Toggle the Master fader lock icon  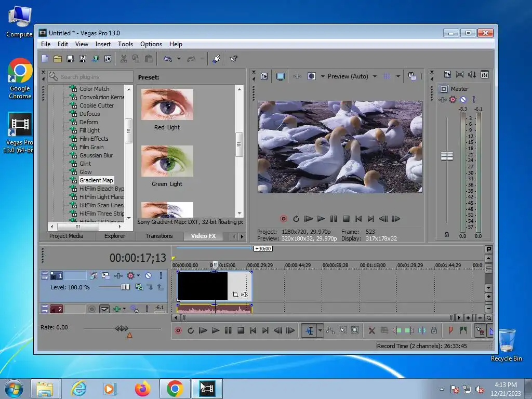tap(447, 234)
